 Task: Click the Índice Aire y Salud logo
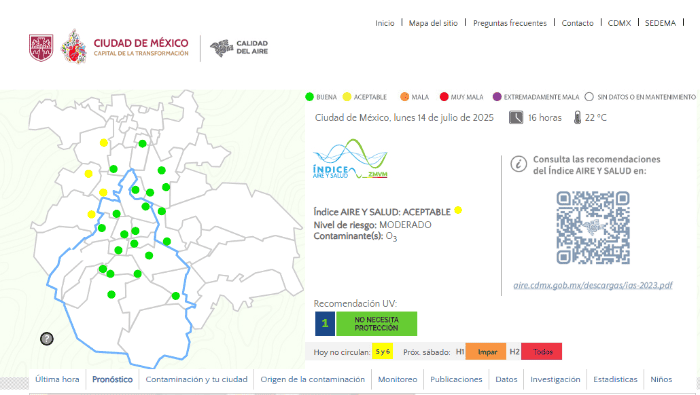point(350,159)
